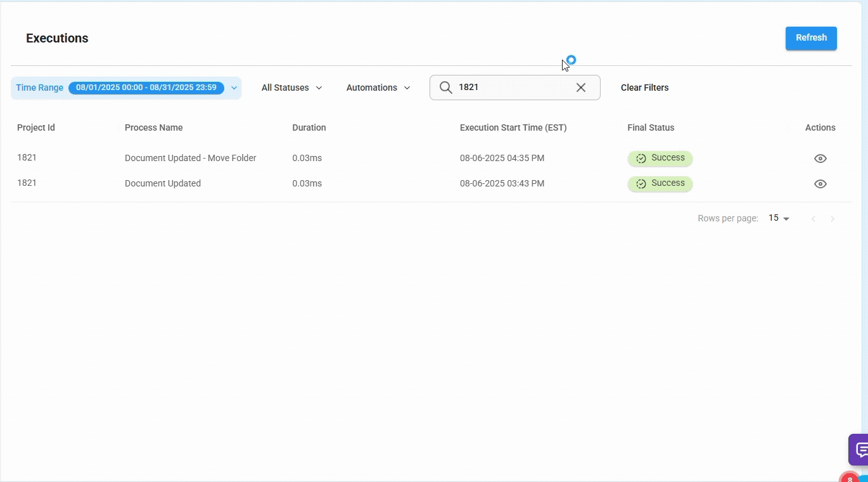Click the blue Time Range date chip
Screen dimensions: 868x482
(x=146, y=88)
